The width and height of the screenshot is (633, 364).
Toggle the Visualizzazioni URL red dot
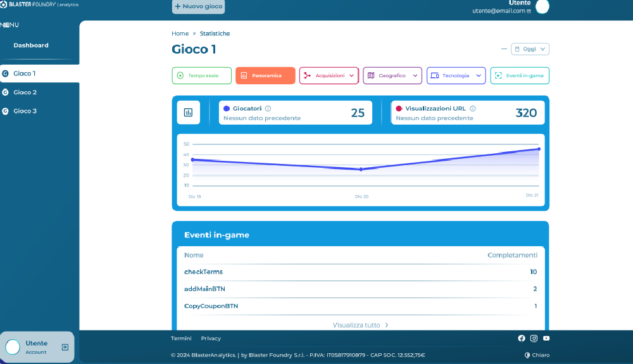399,108
